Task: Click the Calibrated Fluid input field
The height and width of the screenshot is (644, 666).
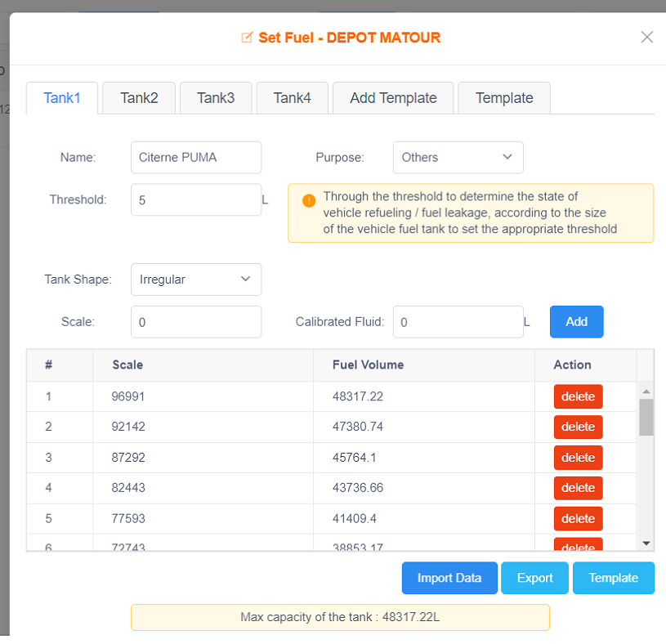Action: [458, 322]
